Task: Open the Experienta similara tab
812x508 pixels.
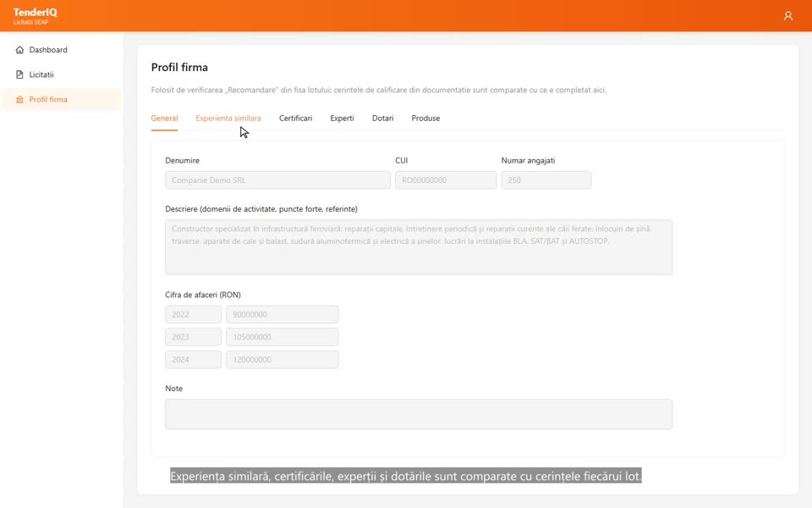Action: pyautogui.click(x=228, y=119)
